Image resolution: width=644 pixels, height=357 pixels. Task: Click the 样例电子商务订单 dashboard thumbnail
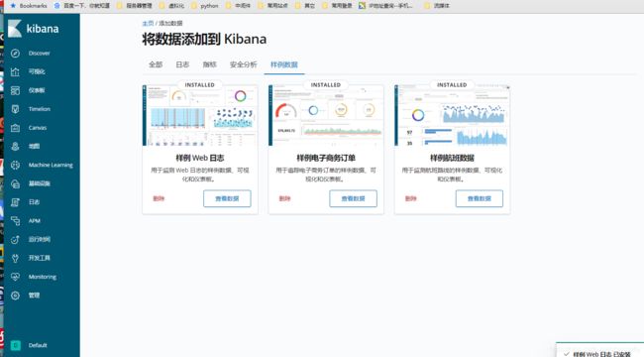point(326,116)
